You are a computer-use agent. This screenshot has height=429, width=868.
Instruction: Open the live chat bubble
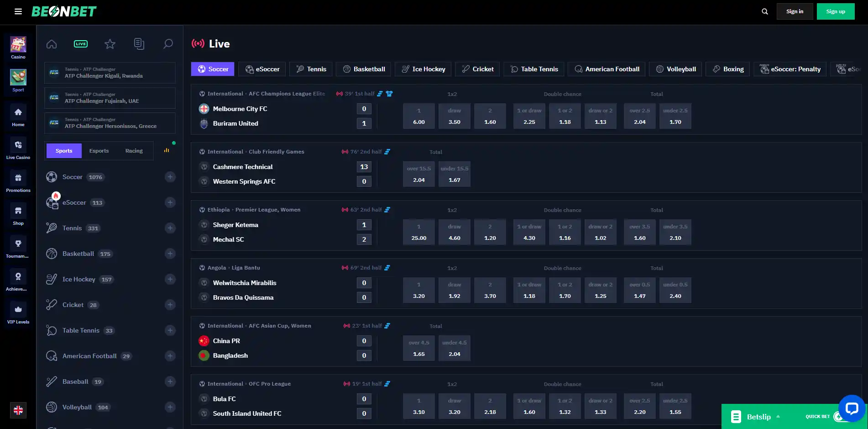click(852, 408)
